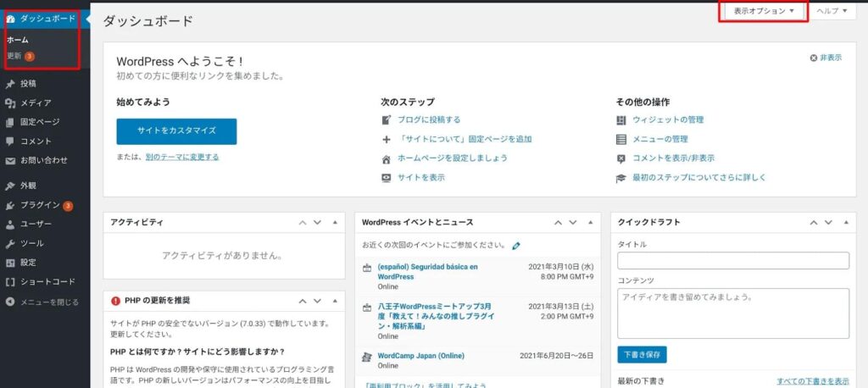Click the collapse menu arrow icon

pyautogui.click(x=10, y=302)
